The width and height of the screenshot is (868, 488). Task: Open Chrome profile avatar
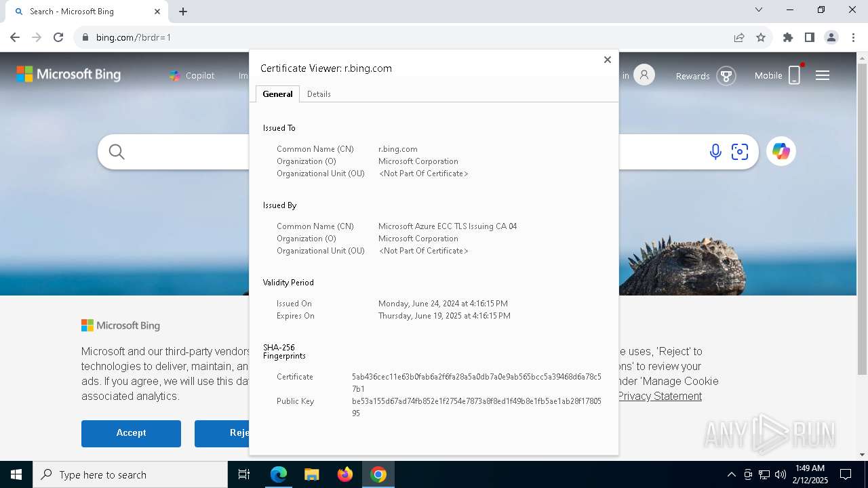tap(831, 37)
